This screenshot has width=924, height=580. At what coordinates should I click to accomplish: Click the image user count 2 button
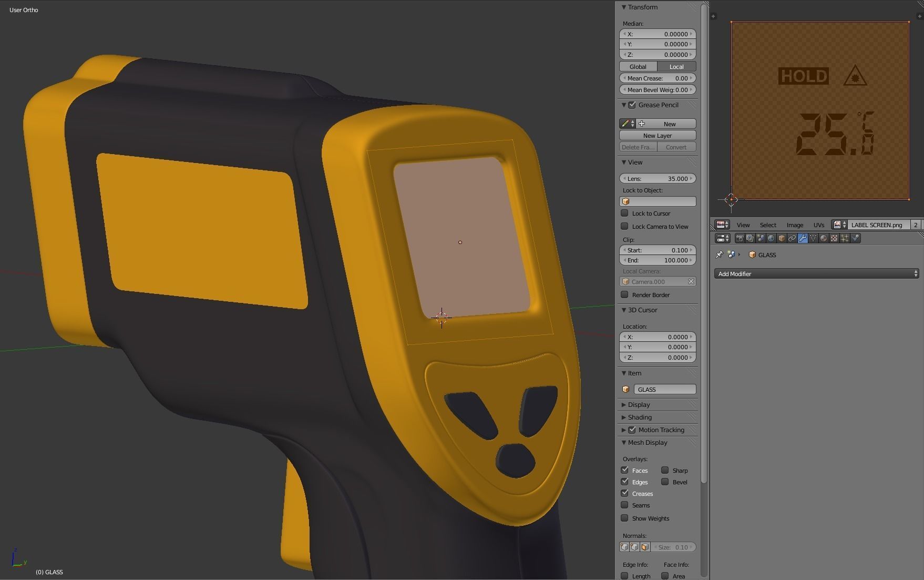[916, 225]
